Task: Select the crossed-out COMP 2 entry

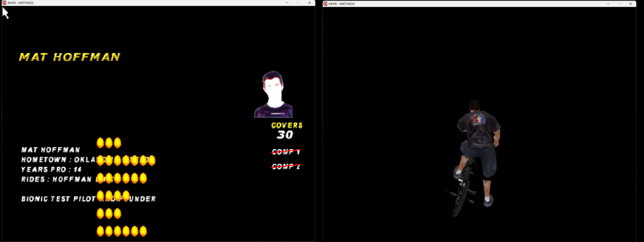Action: (x=286, y=166)
